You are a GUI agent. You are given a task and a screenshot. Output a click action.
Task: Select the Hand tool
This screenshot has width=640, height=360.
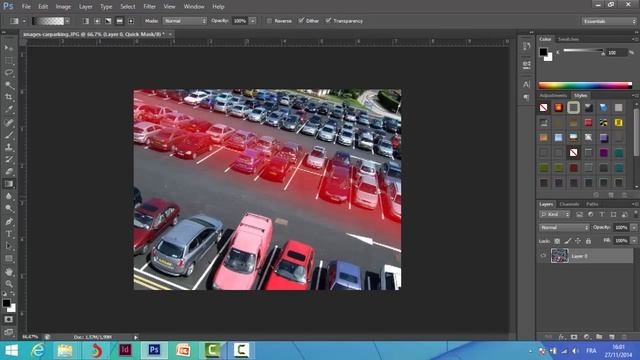[x=9, y=271]
